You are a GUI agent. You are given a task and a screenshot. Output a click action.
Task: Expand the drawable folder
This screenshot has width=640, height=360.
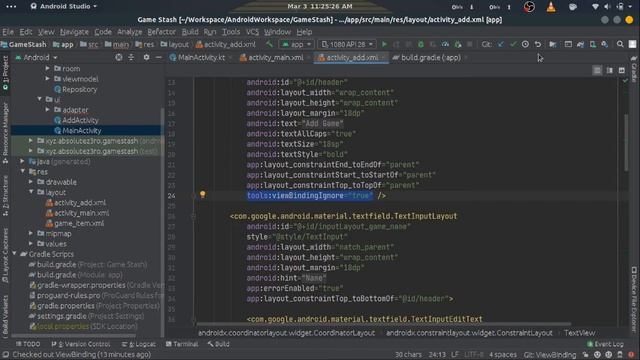(31, 182)
